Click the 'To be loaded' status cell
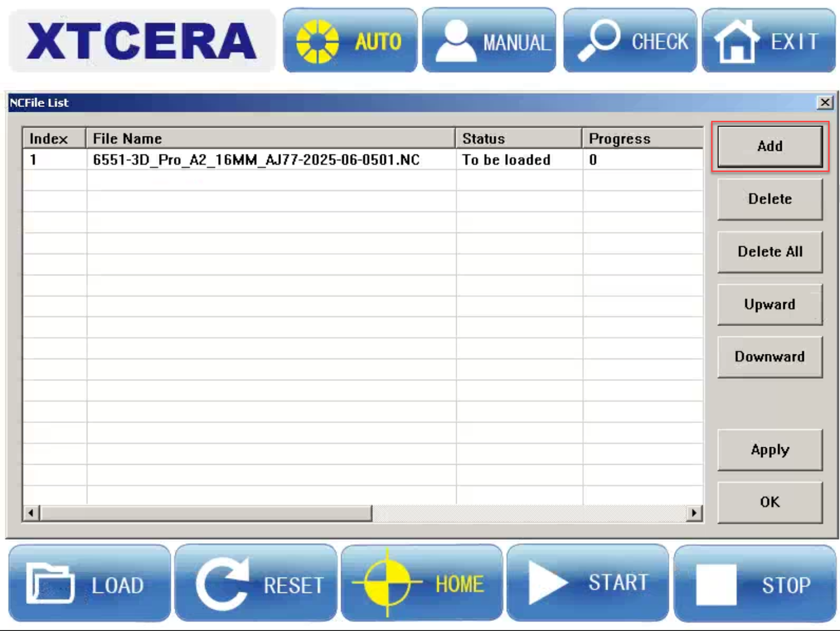Viewport: 840px width, 631px height. pos(519,160)
